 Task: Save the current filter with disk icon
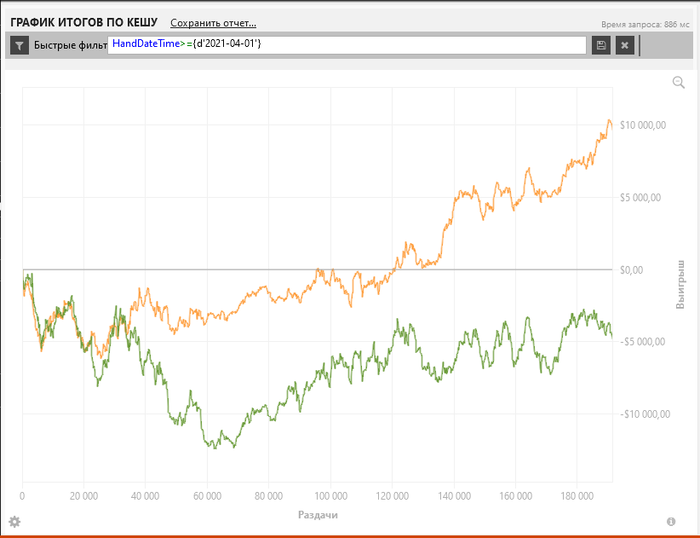[601, 45]
